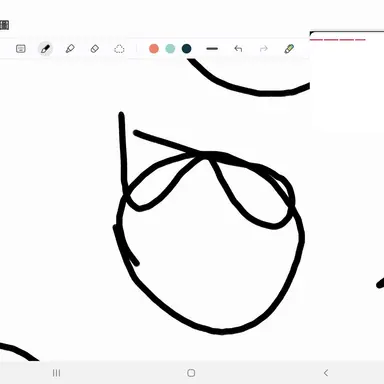Click the grid icon at top left
The width and height of the screenshot is (384, 384).
click(4, 25)
